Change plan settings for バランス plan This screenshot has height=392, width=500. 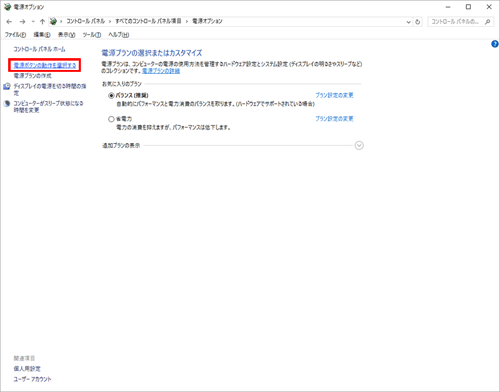pyautogui.click(x=334, y=95)
